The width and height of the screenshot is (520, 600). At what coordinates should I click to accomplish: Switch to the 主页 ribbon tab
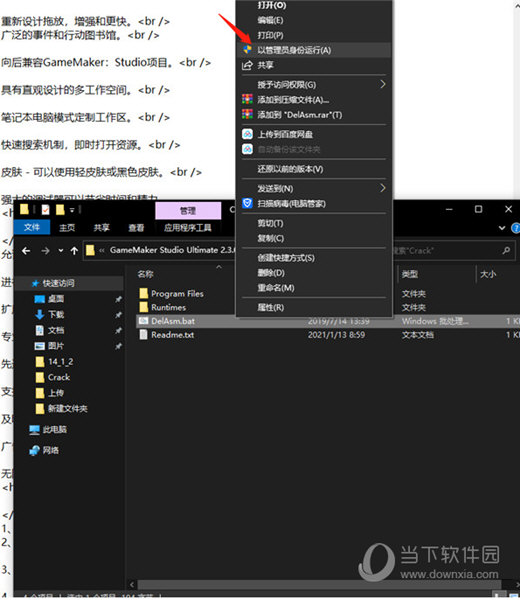(67, 228)
